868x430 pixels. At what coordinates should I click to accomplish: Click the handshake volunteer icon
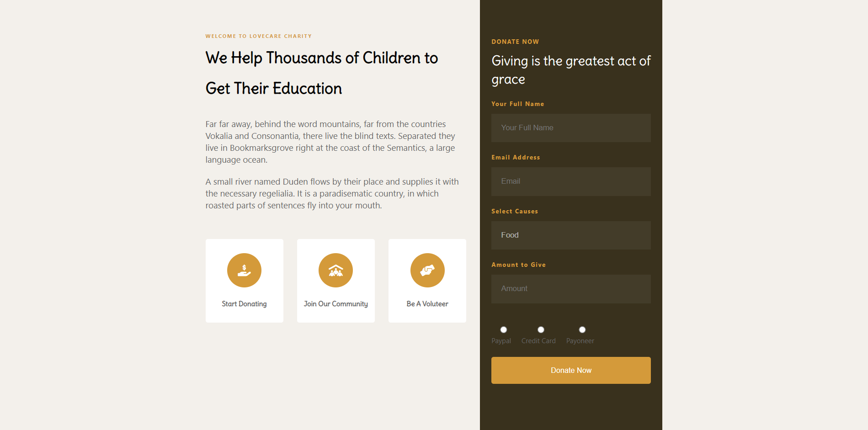pyautogui.click(x=427, y=270)
